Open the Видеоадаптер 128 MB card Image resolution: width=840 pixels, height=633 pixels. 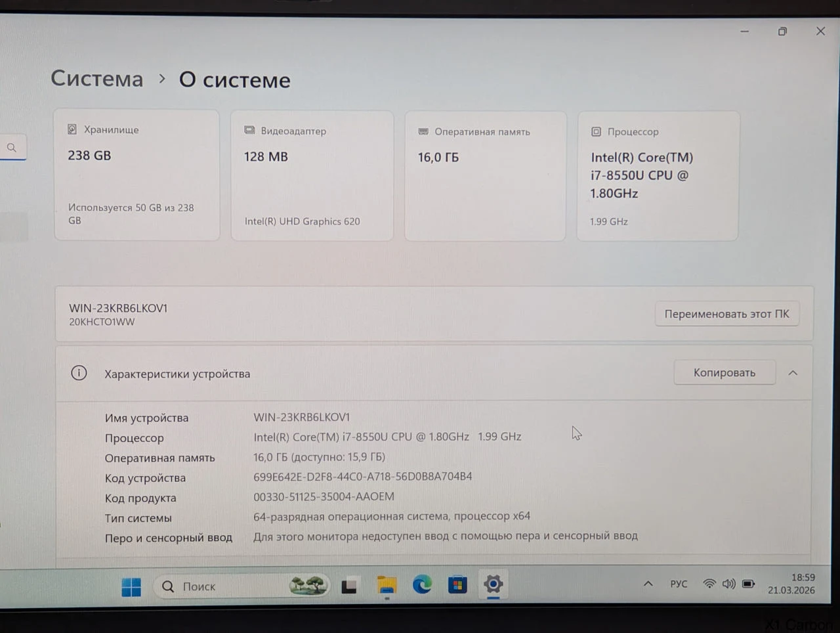[312, 175]
